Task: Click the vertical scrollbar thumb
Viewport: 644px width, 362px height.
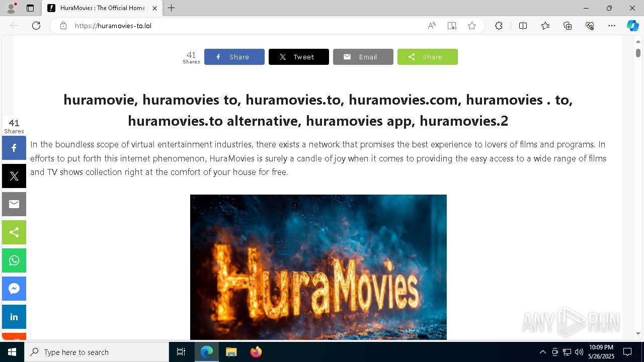Action: pyautogui.click(x=638, y=53)
